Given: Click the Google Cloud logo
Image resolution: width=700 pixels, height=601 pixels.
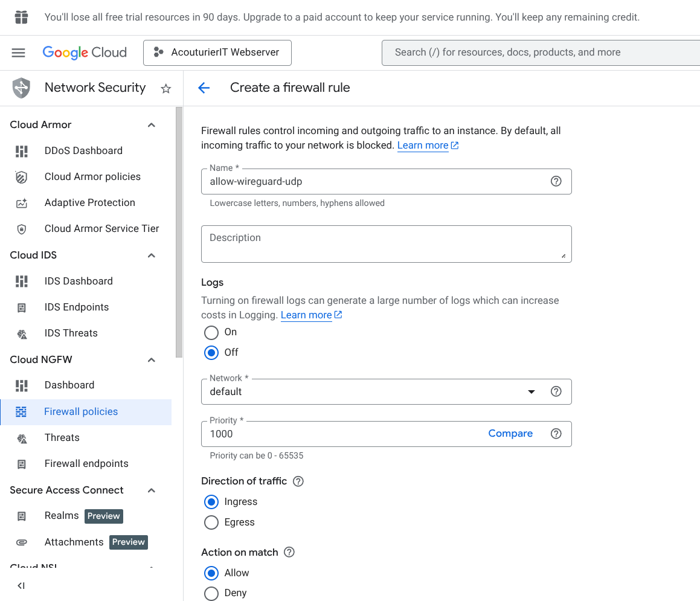Looking at the screenshot, I should pos(85,53).
